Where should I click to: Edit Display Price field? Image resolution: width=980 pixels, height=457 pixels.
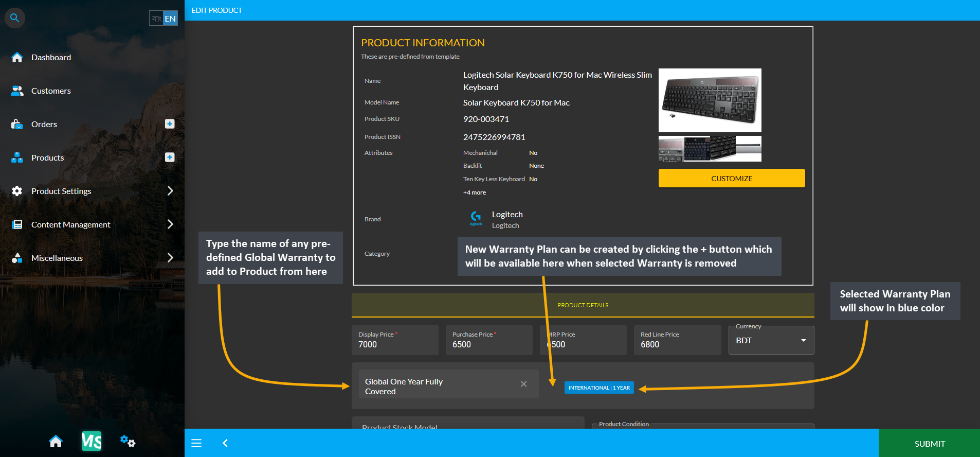395,340
